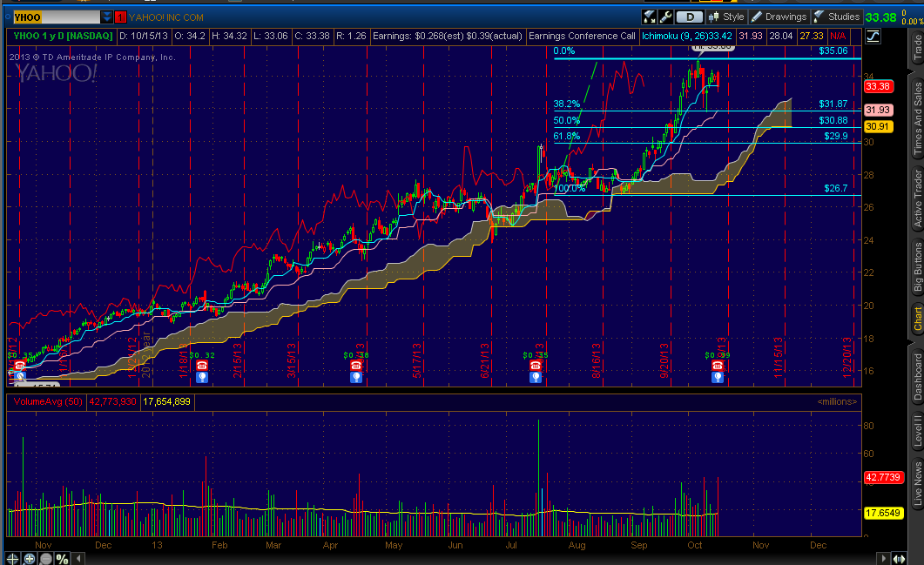Click the 30.91 yellow price bubble
Image resolution: width=924 pixels, height=565 pixels.
(x=878, y=127)
